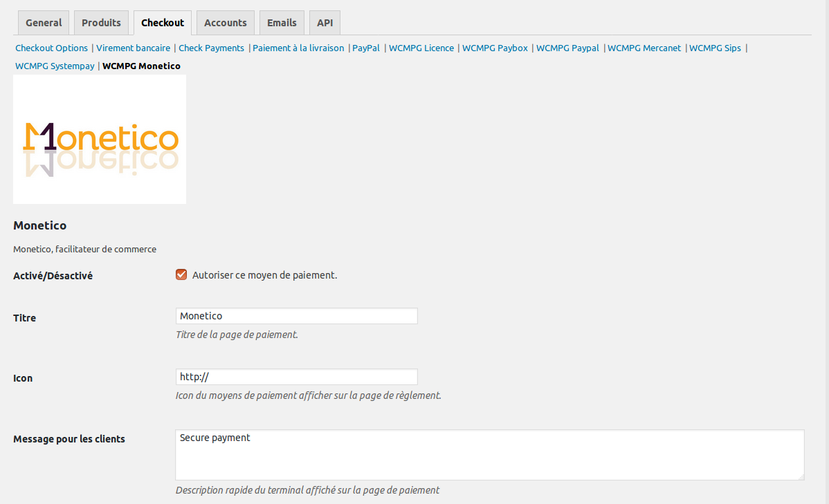Click the textarea resize handle corner
829x504 pixels.
click(x=801, y=476)
